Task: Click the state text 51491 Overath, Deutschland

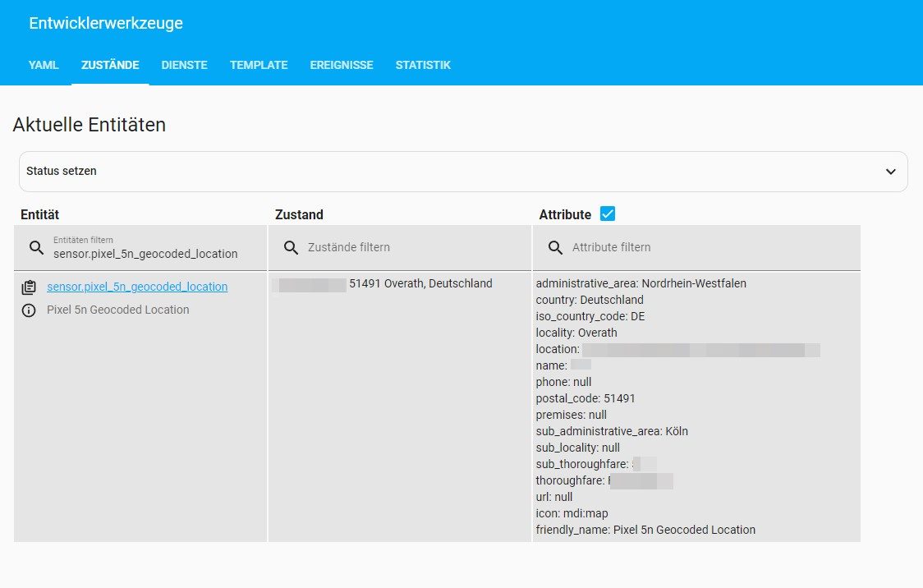Action: point(421,283)
